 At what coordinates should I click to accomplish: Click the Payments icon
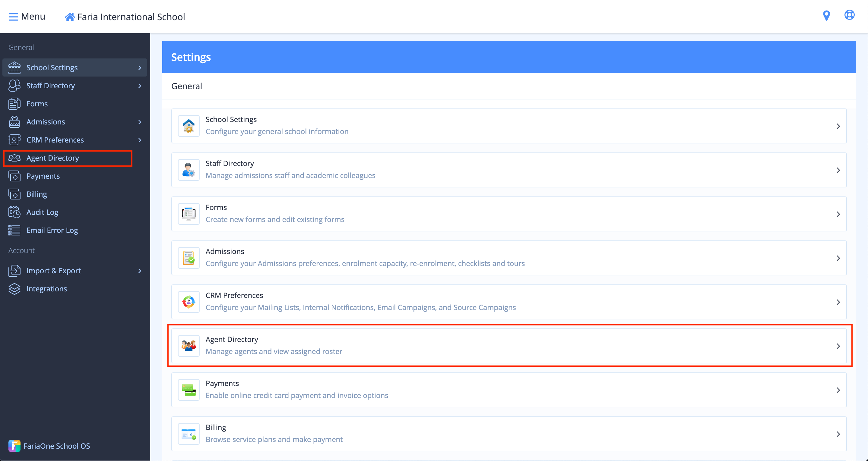189,390
